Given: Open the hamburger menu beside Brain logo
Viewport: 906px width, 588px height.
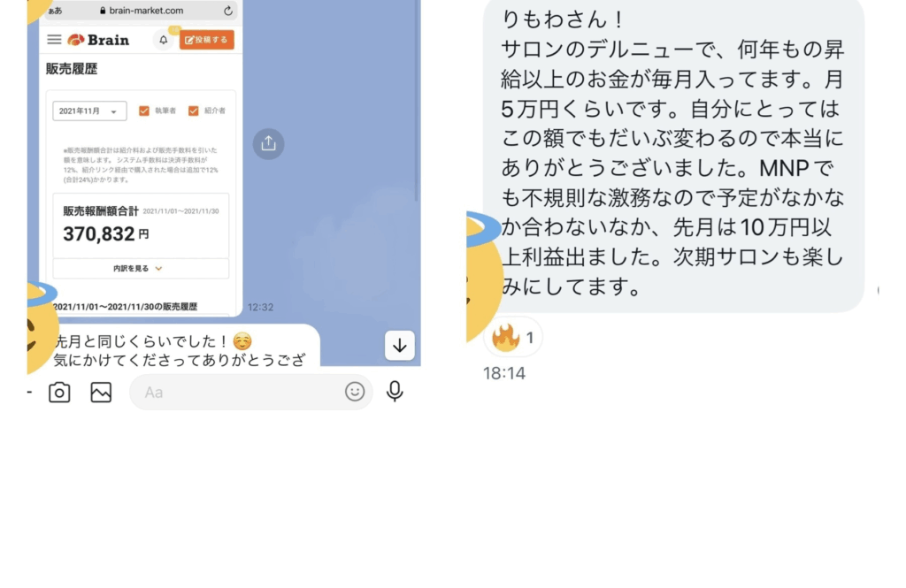Looking at the screenshot, I should (54, 39).
